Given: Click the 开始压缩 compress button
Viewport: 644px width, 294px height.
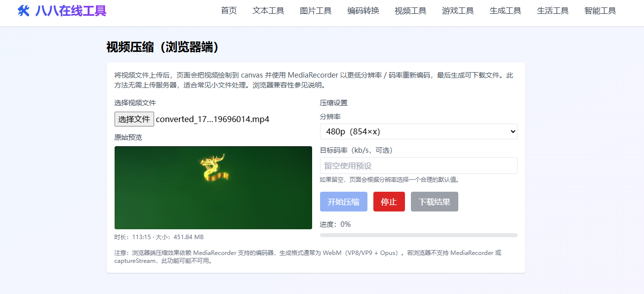Looking at the screenshot, I should pos(343,201).
